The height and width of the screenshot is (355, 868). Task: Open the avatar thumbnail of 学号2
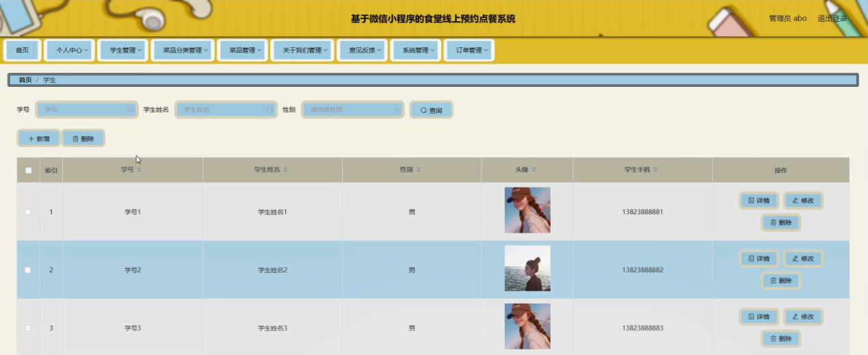(x=527, y=269)
